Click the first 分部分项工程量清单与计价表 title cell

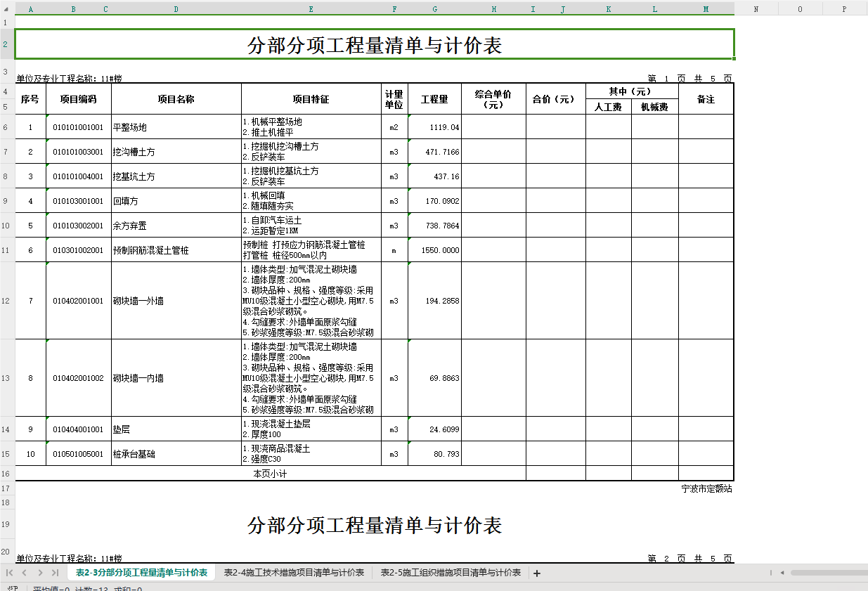375,44
